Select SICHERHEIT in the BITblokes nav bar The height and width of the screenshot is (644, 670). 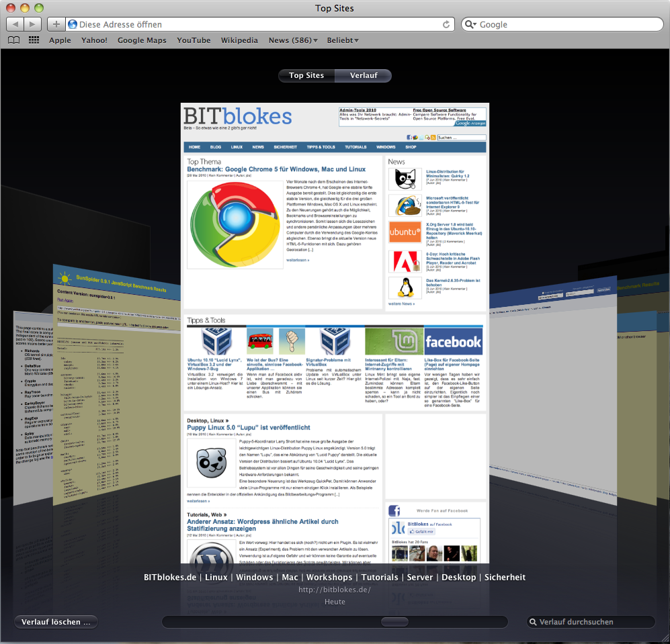coord(286,147)
